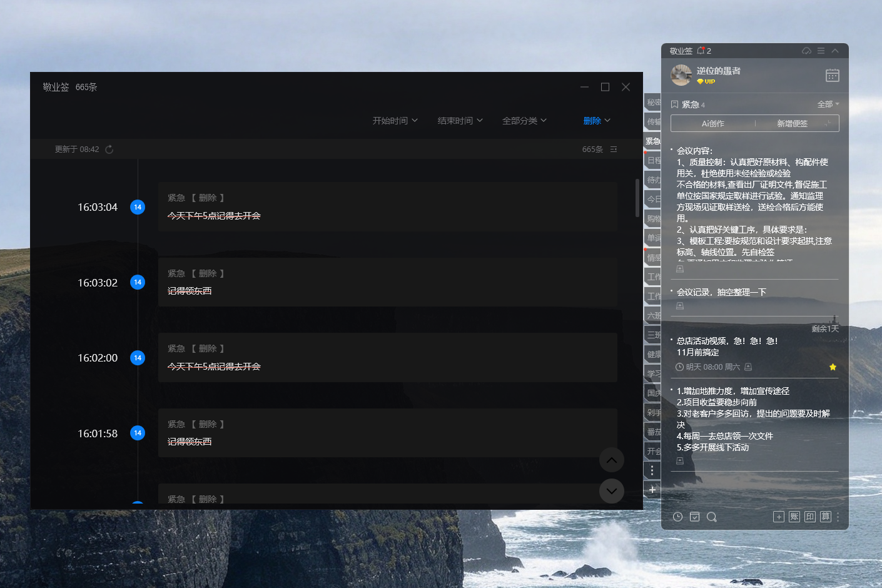Select the 16:02:00 entry 今天下午5点记得去开会
This screenshot has height=588, width=882.
point(388,358)
